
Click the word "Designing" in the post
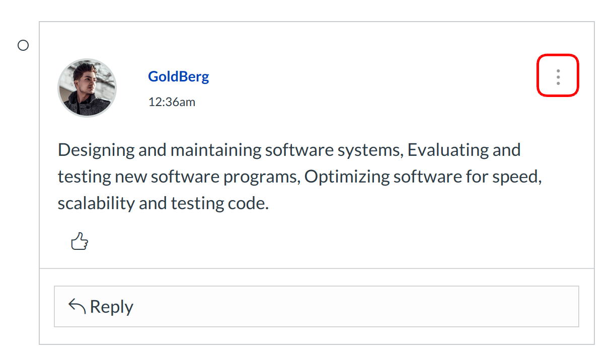[x=96, y=150]
